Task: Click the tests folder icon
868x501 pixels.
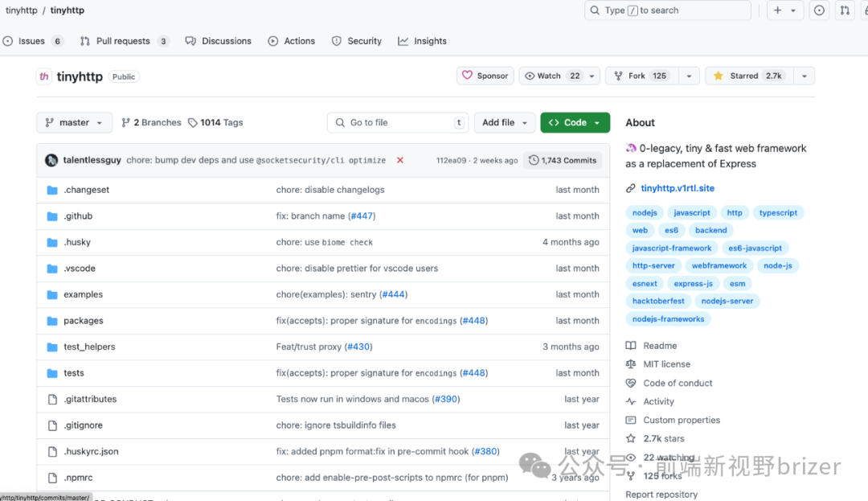Action: pyautogui.click(x=52, y=373)
